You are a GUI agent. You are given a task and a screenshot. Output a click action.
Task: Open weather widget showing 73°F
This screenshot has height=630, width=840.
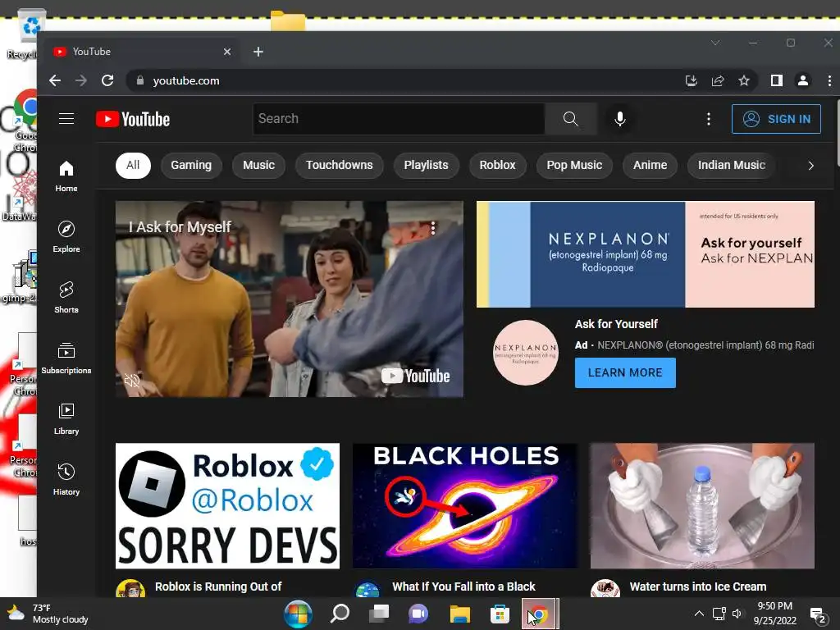[x=47, y=614]
